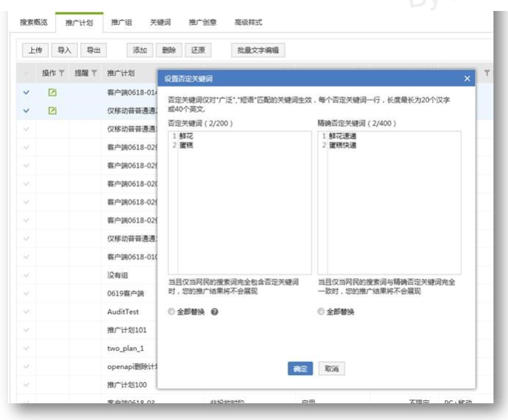Select the 推广计划100 plan name
The image size is (508, 420).
[127, 384]
